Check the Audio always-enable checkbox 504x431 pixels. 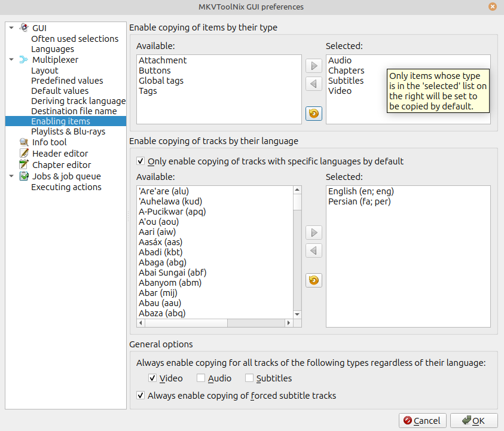point(201,378)
